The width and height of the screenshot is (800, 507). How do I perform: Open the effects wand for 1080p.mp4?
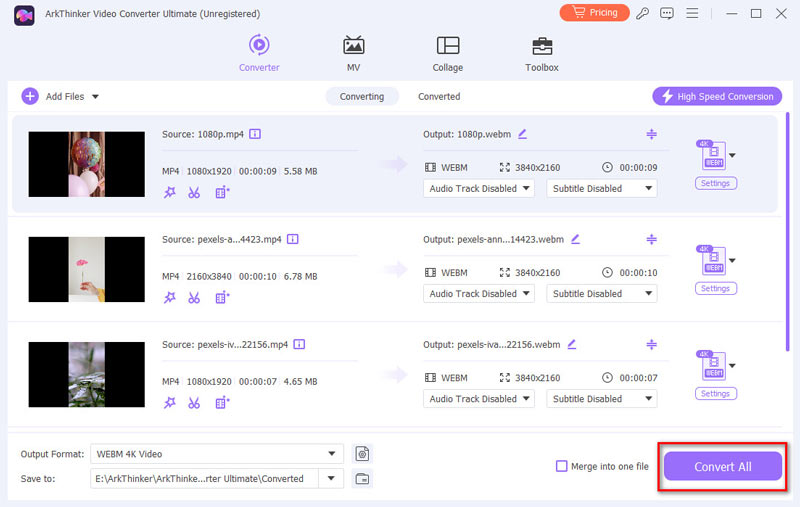click(169, 192)
